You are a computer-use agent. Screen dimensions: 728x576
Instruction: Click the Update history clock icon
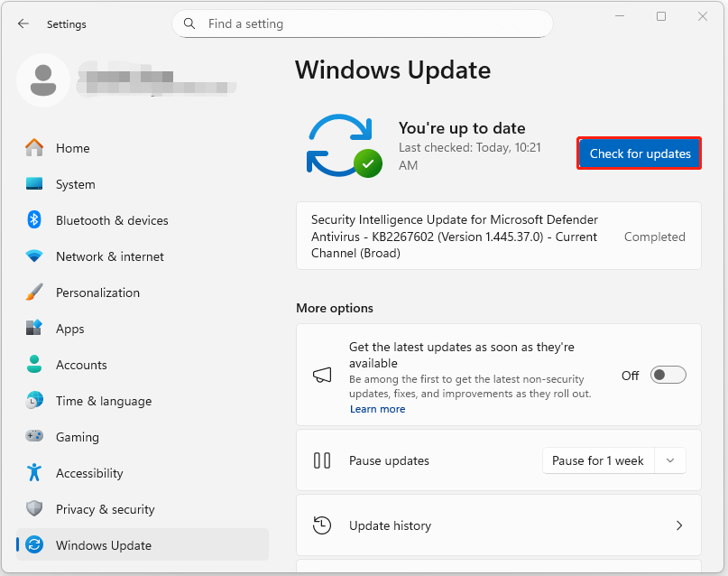coord(322,525)
